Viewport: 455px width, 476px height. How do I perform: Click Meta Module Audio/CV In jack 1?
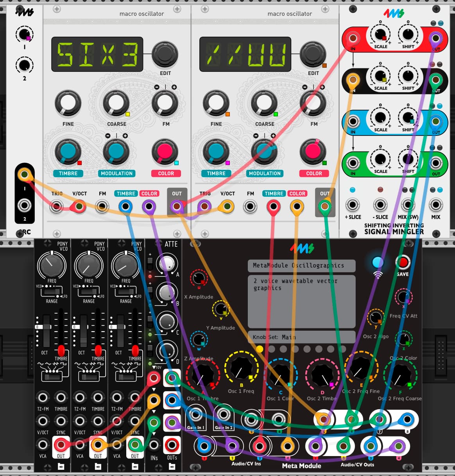click(204, 446)
